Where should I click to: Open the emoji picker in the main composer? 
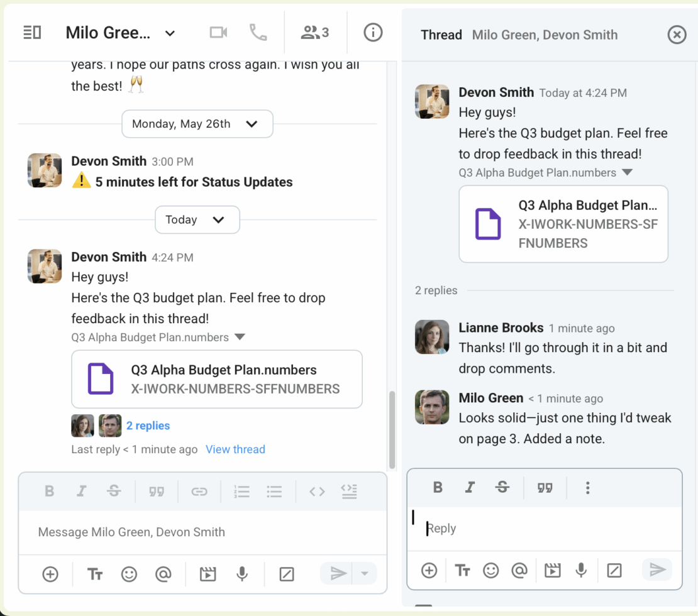point(129,574)
